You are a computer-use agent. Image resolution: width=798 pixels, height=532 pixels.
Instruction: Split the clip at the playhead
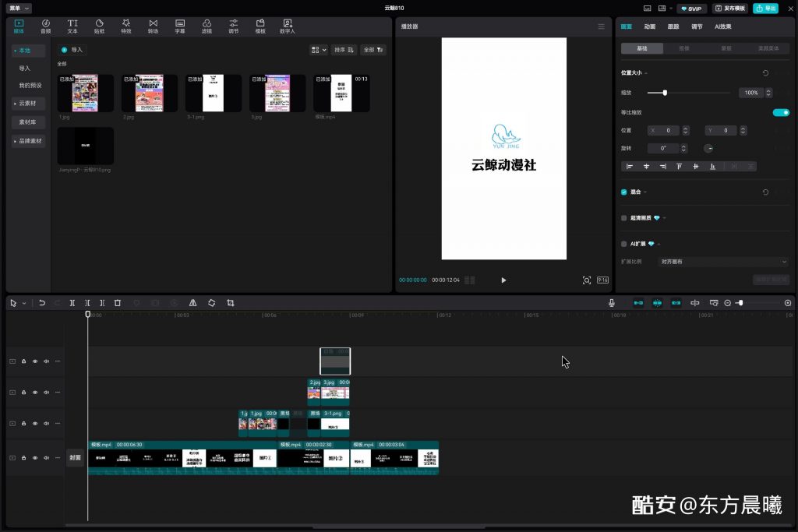(72, 303)
